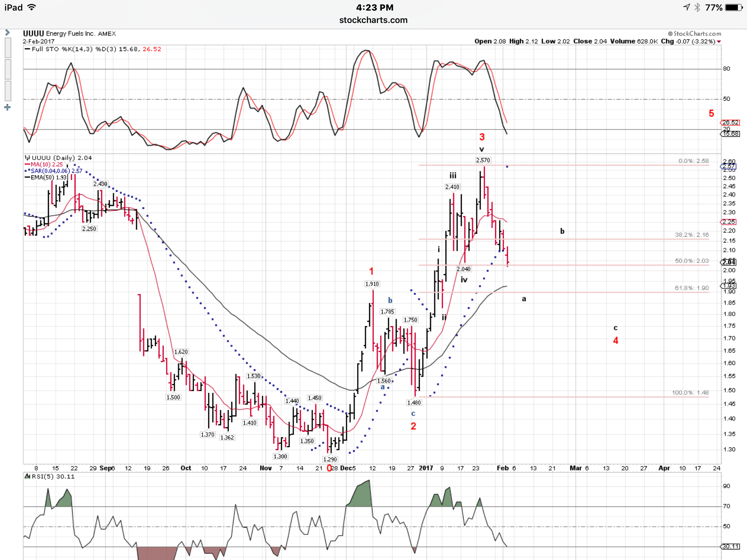Click the top gray sidebar button
Screen dimensions: 747x560
point(8,47)
